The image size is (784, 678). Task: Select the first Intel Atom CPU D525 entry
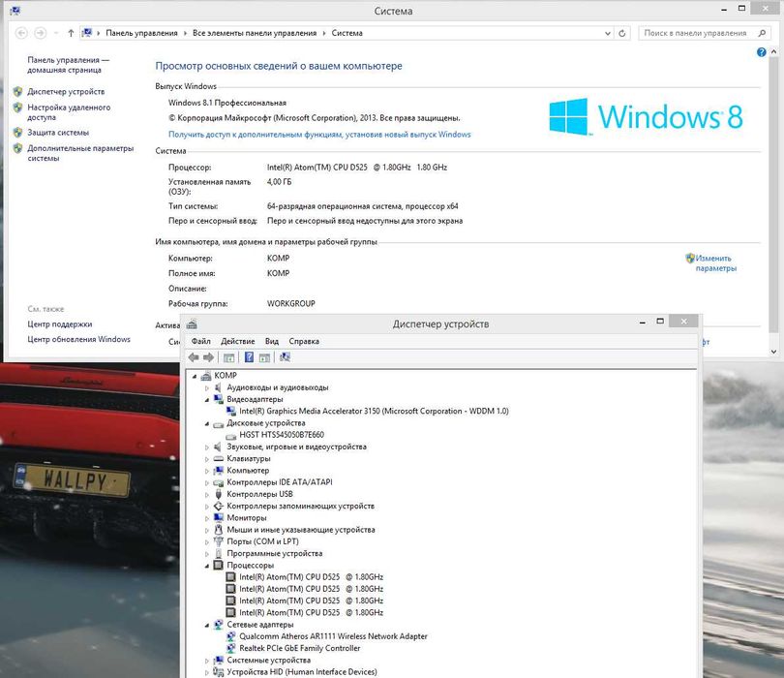pyautogui.click(x=311, y=577)
